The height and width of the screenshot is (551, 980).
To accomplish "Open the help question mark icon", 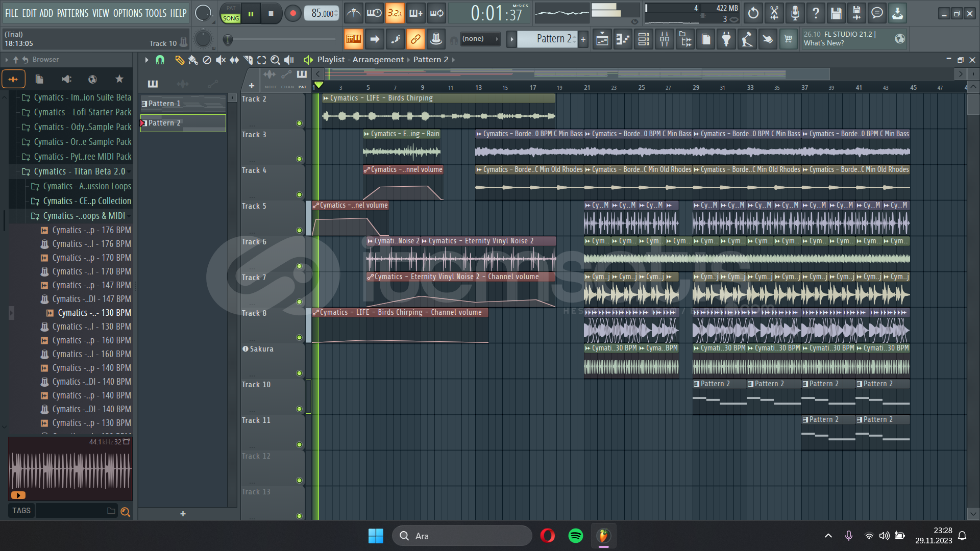I will tap(816, 13).
